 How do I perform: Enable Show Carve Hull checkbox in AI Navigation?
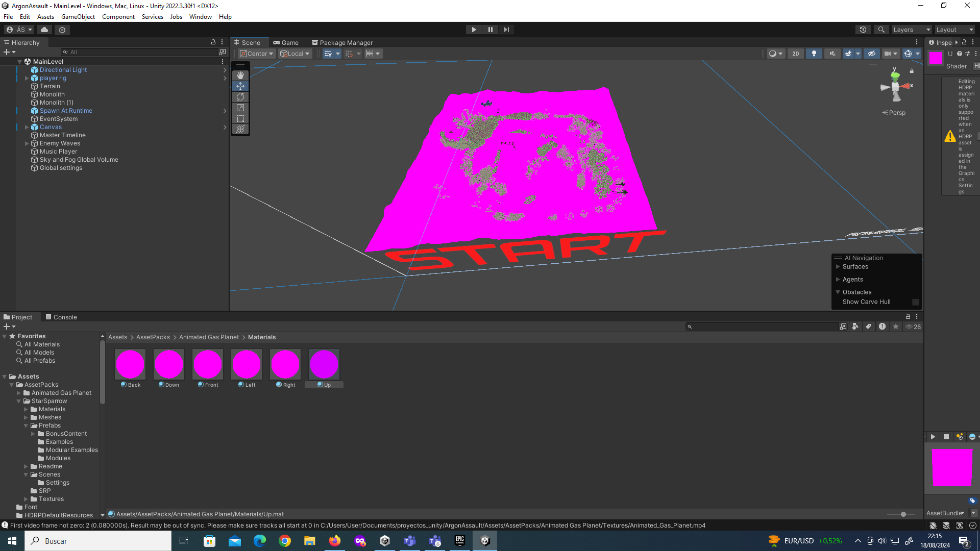pos(915,302)
